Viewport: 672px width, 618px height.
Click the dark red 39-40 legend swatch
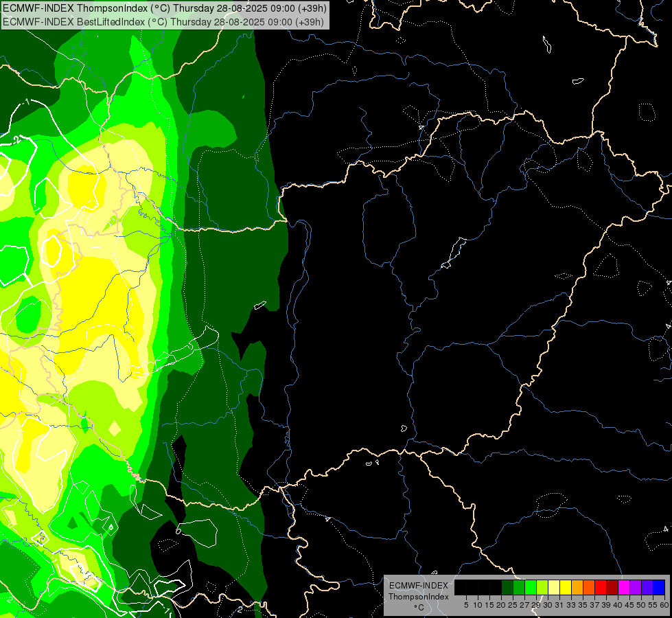pyautogui.click(x=612, y=587)
